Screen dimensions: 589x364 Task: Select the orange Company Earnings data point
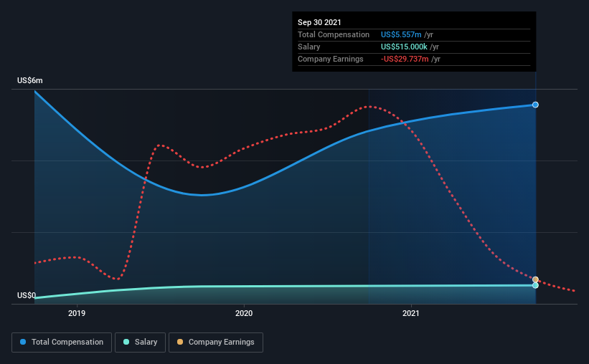coord(535,279)
